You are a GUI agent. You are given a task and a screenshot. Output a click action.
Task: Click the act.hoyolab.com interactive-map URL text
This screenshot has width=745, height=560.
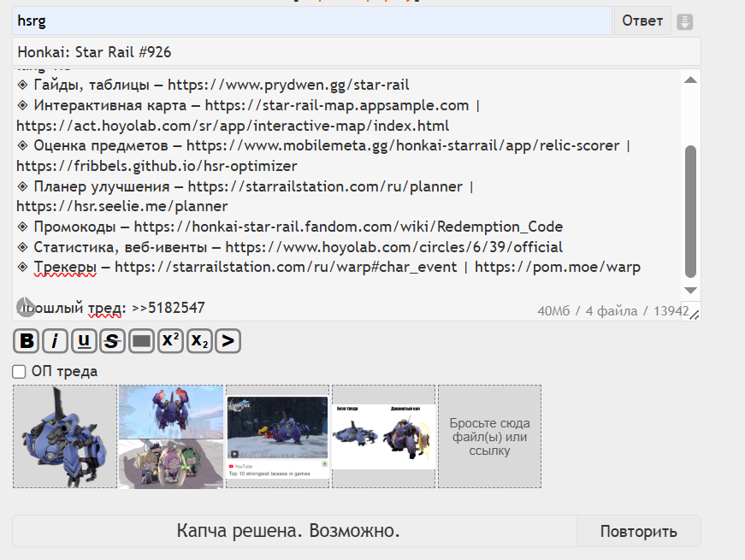(233, 126)
